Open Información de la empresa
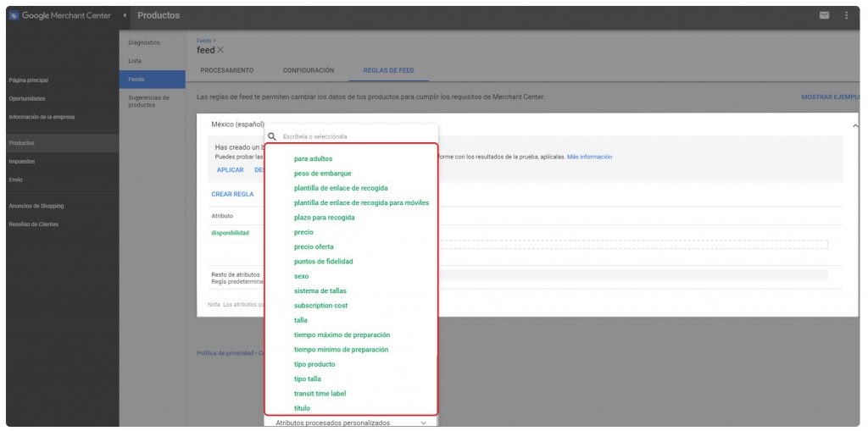The height and width of the screenshot is (431, 868). 42,117
